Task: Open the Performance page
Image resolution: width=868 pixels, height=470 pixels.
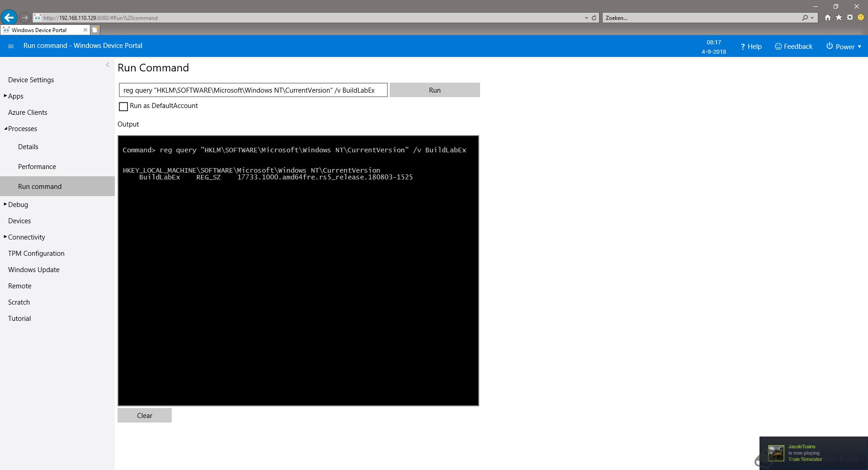Action: (37, 167)
